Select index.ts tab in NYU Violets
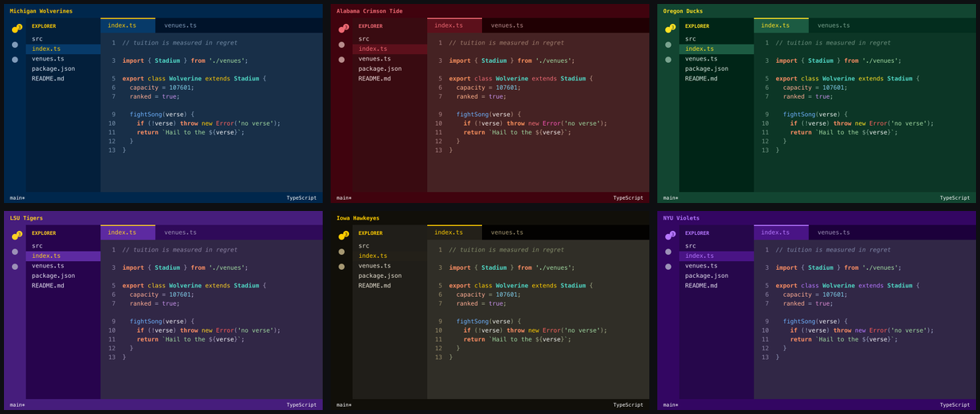 coord(781,232)
